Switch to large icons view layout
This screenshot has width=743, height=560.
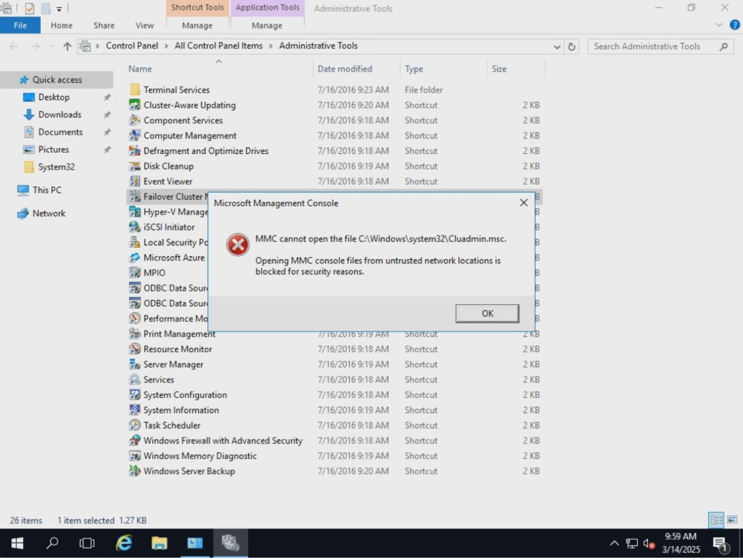point(732,520)
